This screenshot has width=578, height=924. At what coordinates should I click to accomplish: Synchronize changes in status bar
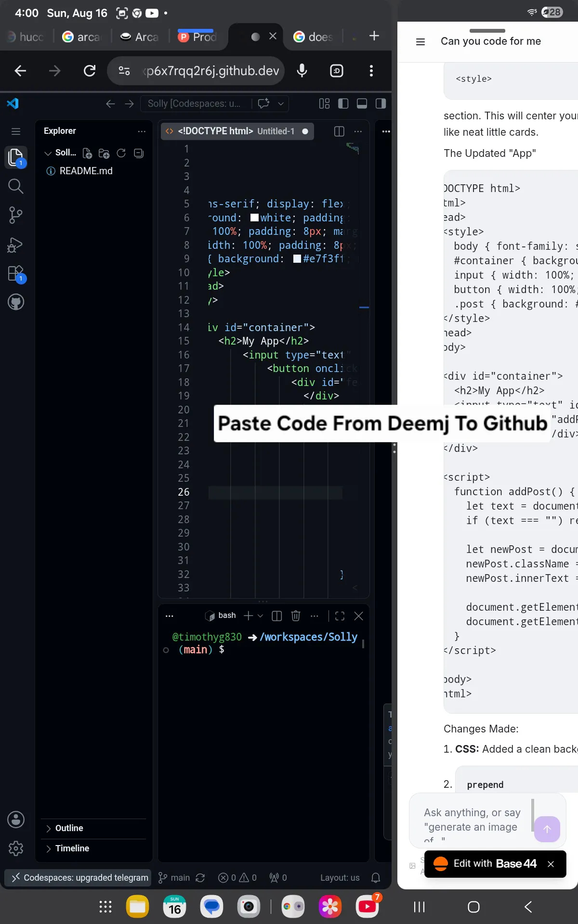click(x=200, y=877)
